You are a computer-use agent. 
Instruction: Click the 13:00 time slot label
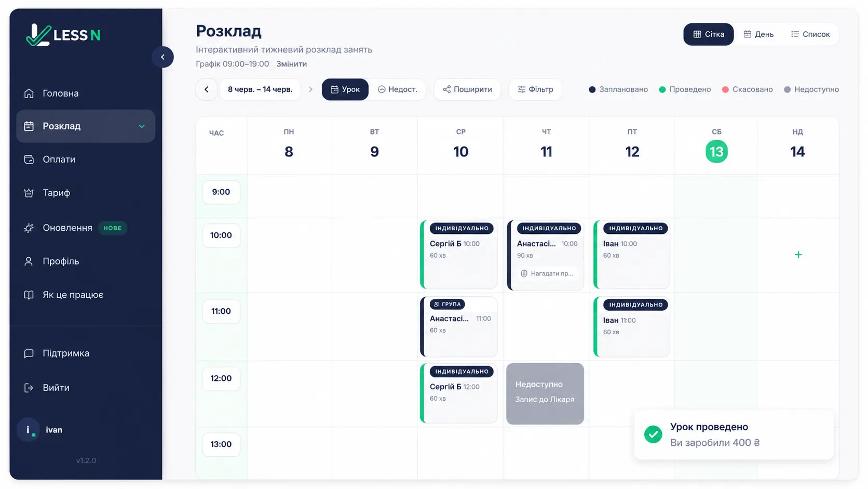click(x=221, y=444)
